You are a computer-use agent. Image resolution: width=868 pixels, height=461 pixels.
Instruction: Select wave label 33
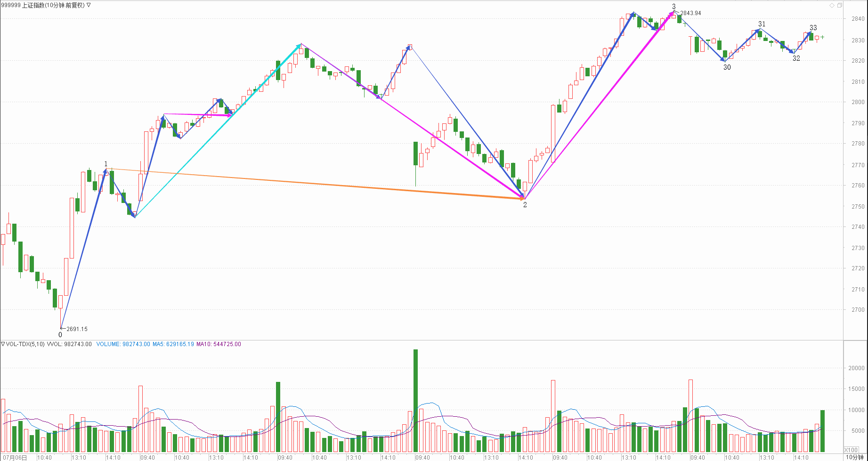813,28
